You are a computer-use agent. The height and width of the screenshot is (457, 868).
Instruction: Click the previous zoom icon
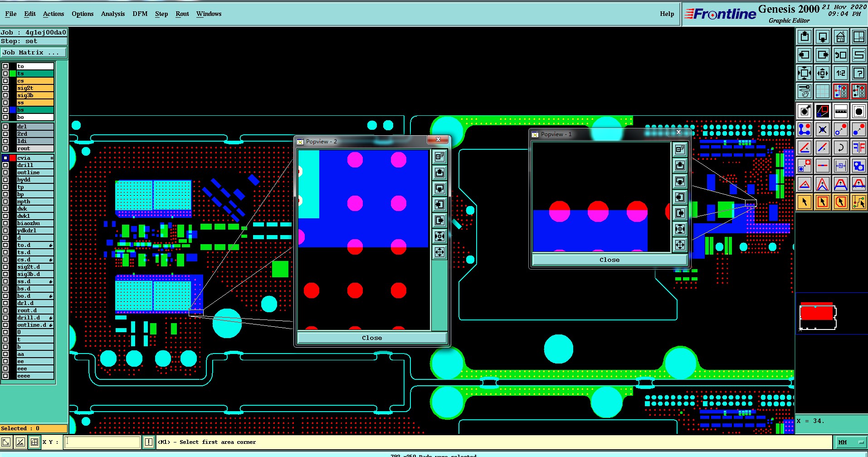841,55
